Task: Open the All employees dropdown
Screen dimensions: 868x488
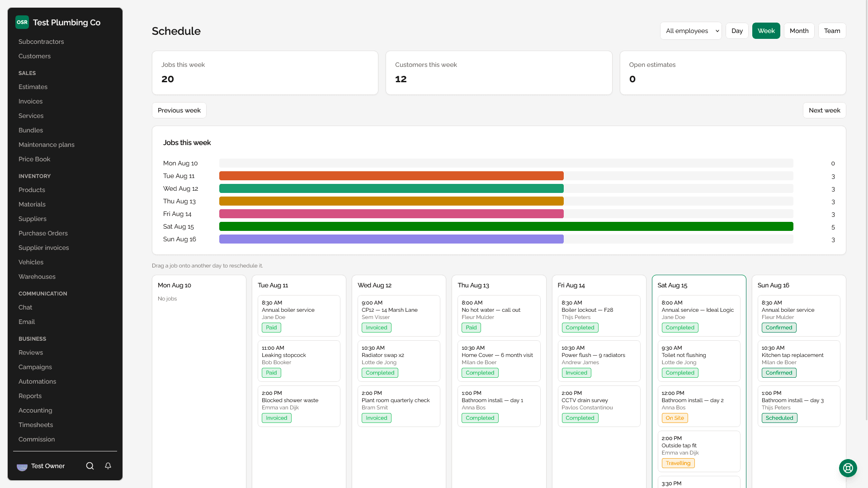Action: [x=691, y=31]
